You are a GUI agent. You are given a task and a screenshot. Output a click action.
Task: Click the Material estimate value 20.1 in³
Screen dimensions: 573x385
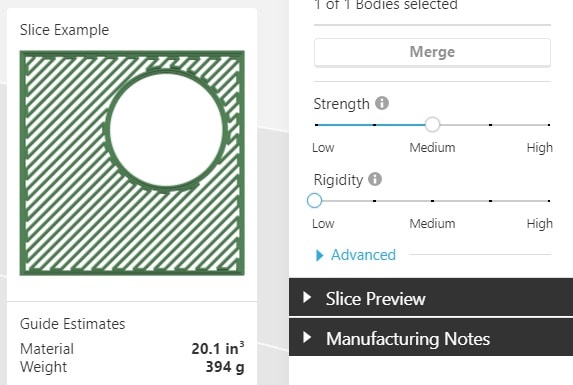coord(218,348)
